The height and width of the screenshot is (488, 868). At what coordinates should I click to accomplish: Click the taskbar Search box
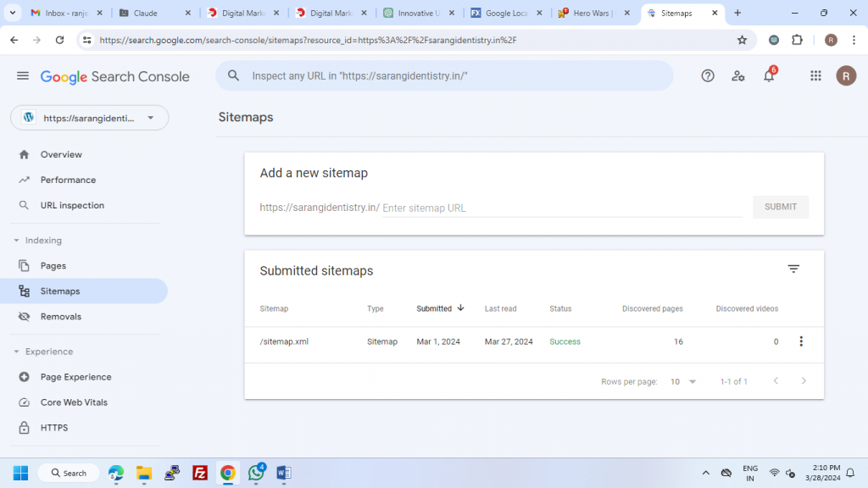click(x=69, y=473)
